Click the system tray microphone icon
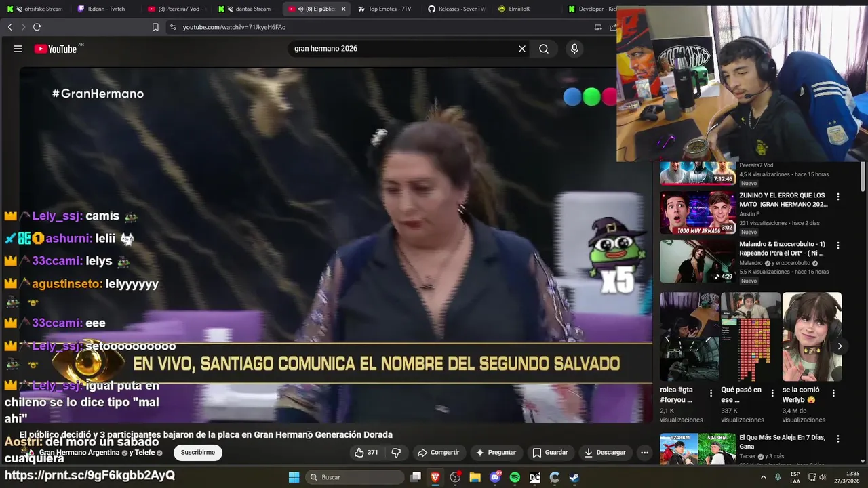 point(778,477)
